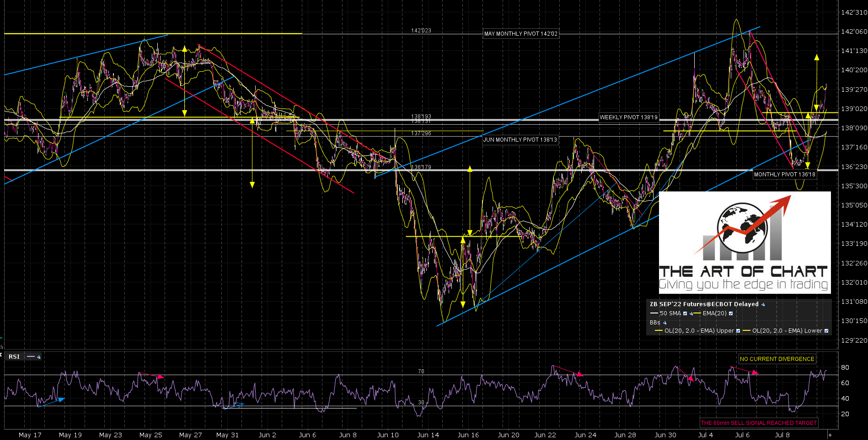868x440 pixels.
Task: Select JUN MONTHLY PIVOT 138'13 label
Action: [520, 140]
